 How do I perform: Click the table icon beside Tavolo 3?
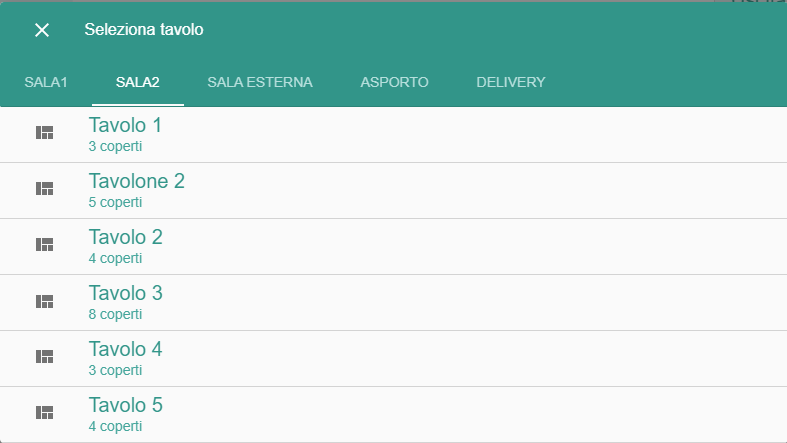pos(45,301)
